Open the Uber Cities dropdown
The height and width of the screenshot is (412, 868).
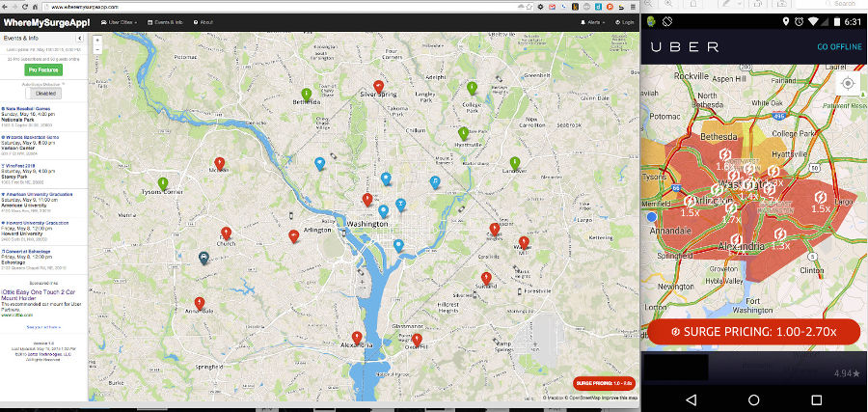[119, 22]
